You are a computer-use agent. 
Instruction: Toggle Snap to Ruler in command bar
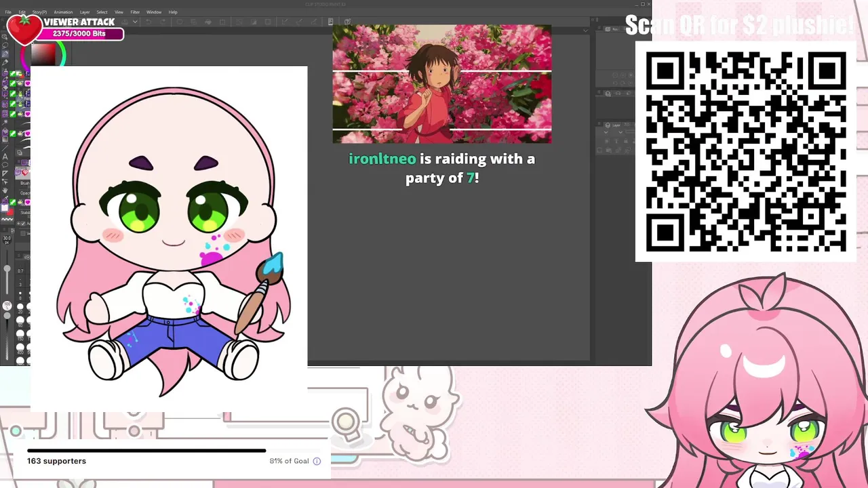285,22
